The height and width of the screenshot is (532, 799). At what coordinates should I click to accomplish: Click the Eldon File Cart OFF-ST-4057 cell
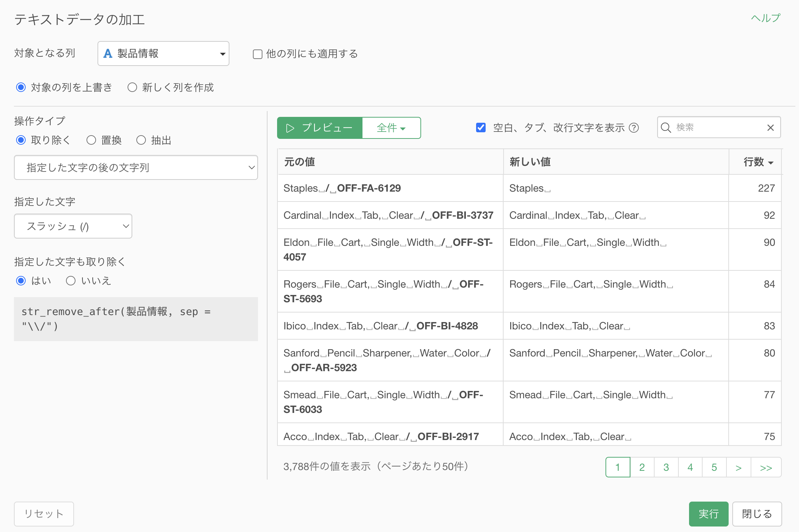[390, 250]
